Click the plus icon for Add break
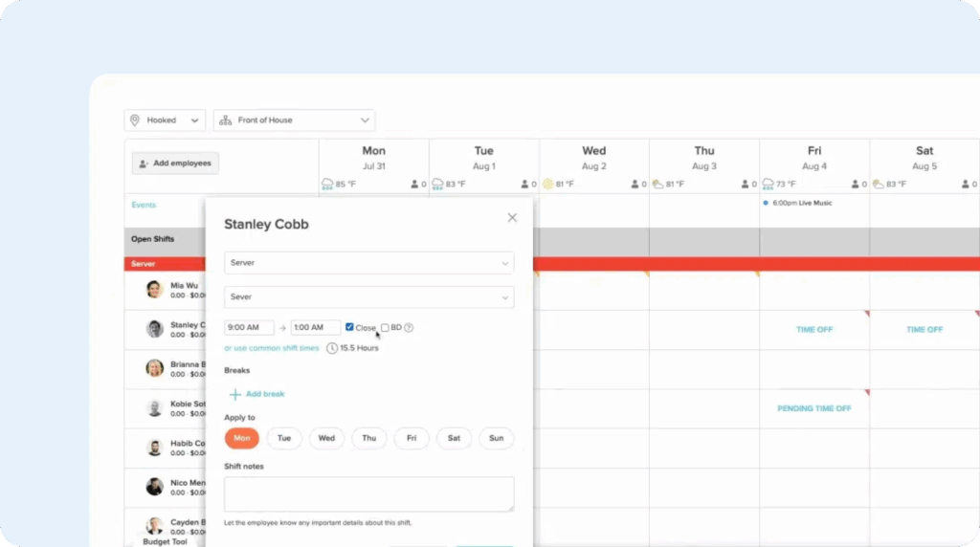The height and width of the screenshot is (547, 980). click(x=235, y=394)
